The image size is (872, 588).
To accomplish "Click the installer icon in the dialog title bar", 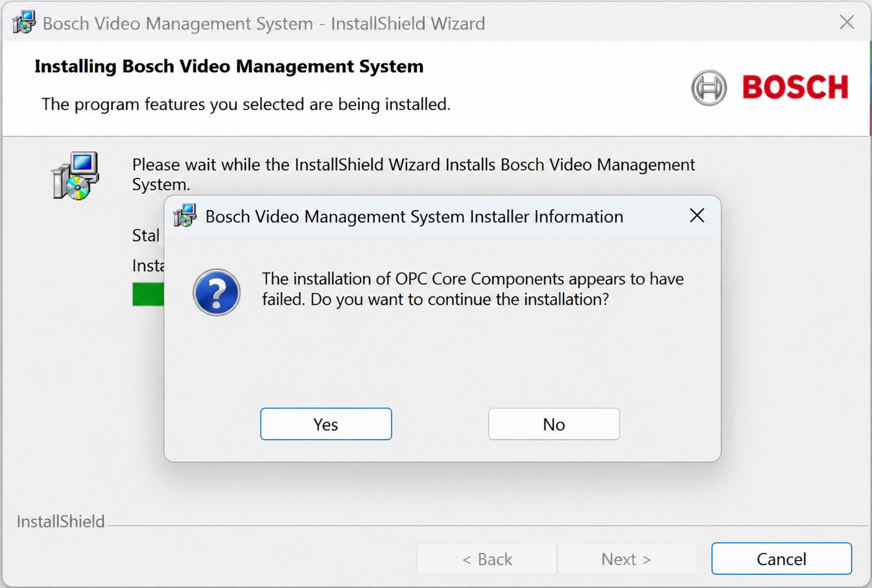I will 185,216.
